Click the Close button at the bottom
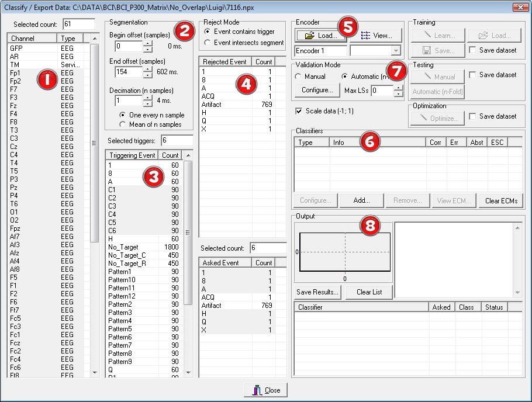 point(265,390)
